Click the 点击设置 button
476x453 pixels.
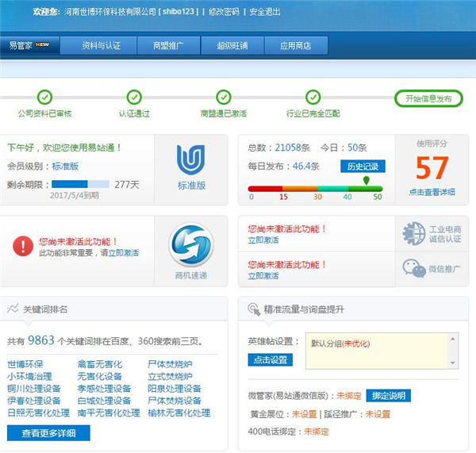(x=270, y=359)
